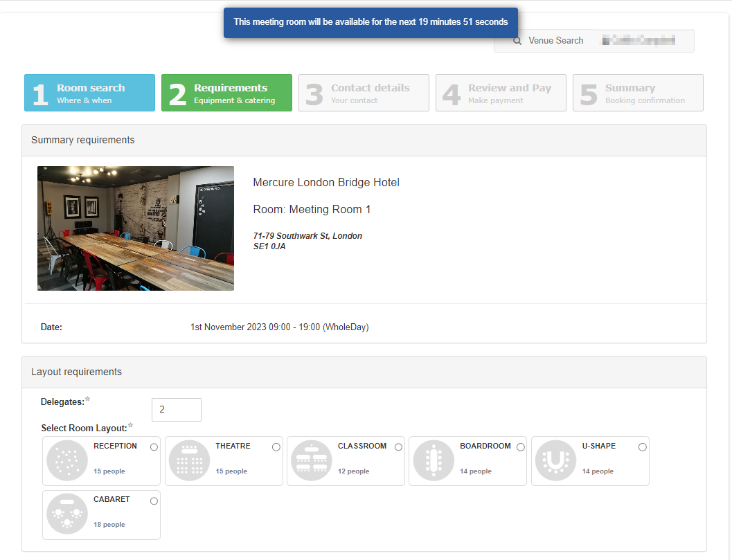Viewport: 732px width, 560px height.
Task: Click the Mercure London Bridge Hotel name
Action: (x=326, y=183)
